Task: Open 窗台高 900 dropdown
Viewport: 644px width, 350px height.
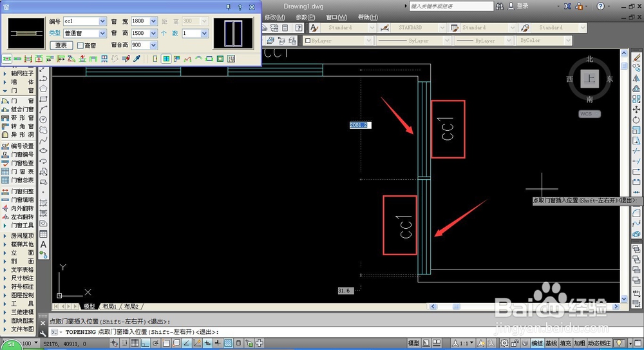Action: 153,45
